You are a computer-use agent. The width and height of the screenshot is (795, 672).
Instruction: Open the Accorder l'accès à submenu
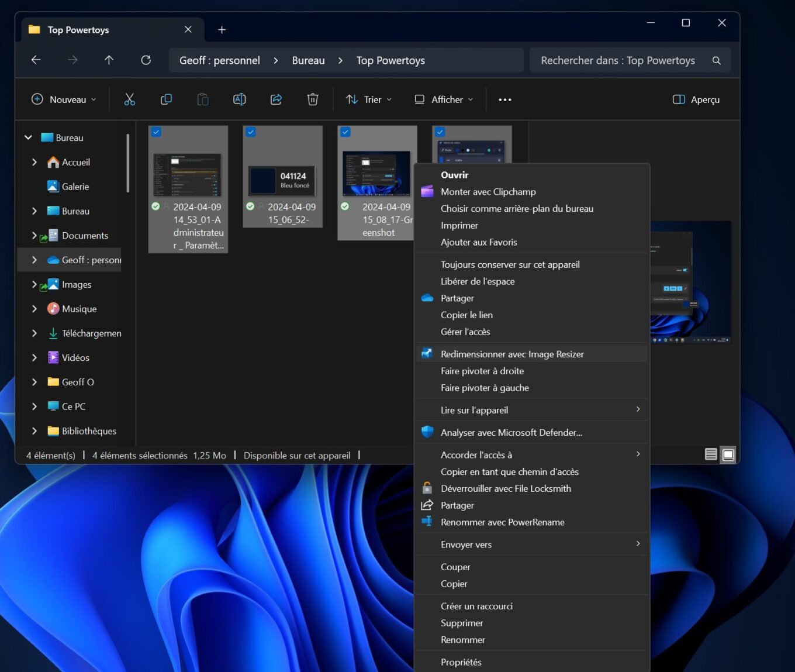532,455
